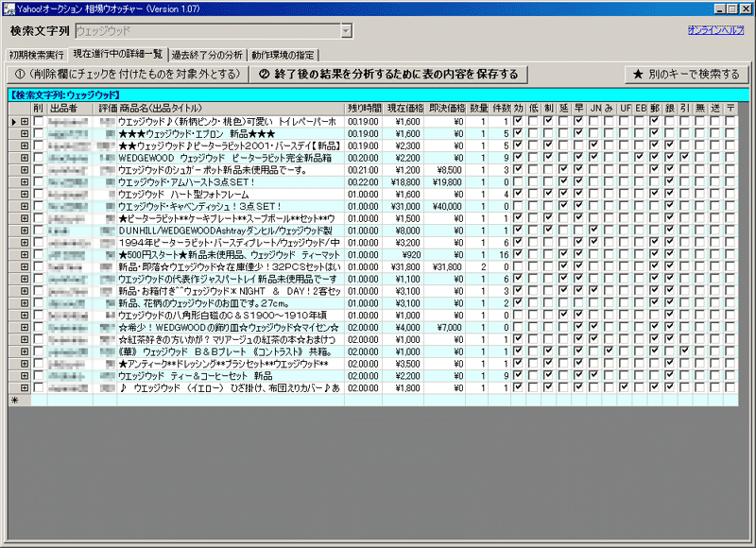This screenshot has width=756, height=548.
Task: Expand the ウェッジウッド・アムハースト3点SET row
Action: (25, 181)
